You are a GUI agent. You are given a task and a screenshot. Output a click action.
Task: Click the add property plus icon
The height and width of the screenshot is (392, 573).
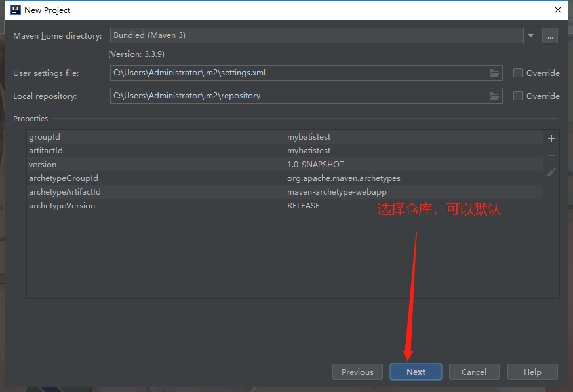(551, 138)
